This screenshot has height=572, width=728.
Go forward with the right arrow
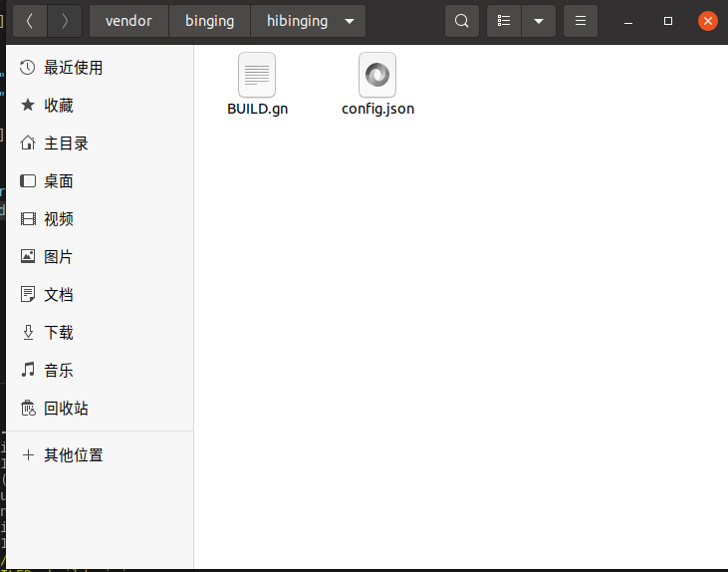65,21
